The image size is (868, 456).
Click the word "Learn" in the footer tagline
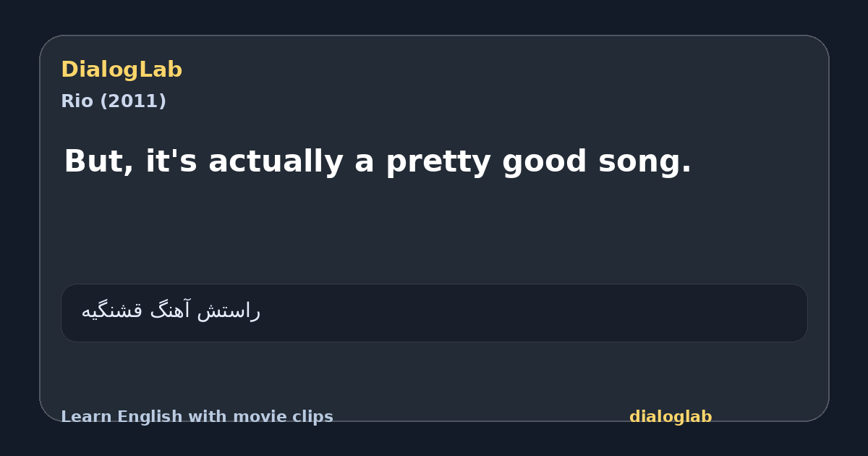pyautogui.click(x=87, y=417)
